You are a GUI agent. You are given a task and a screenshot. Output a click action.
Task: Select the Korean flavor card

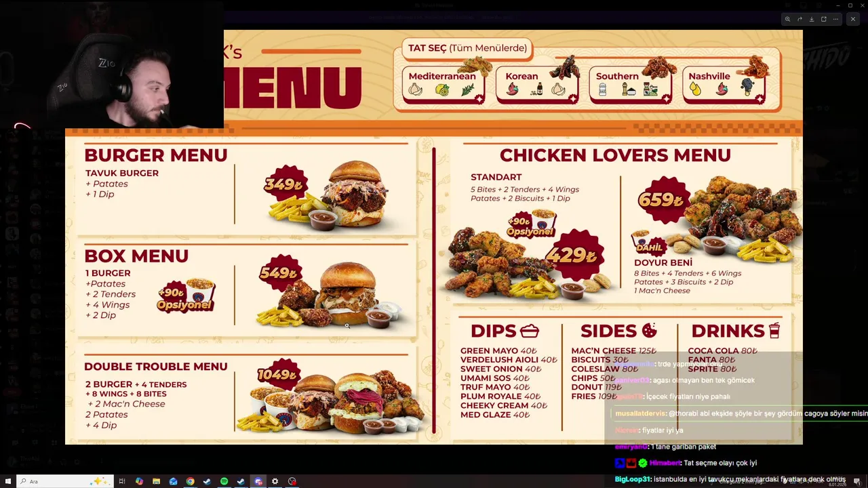pyautogui.click(x=536, y=85)
